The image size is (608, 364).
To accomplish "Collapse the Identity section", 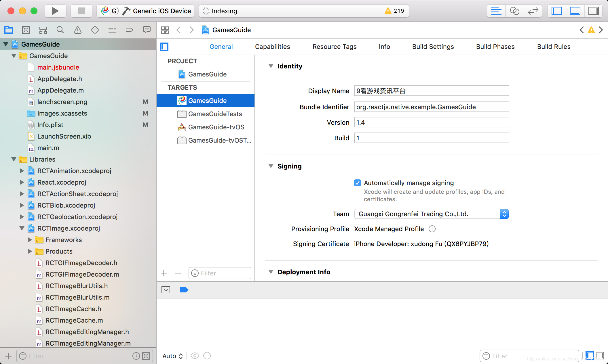I will click(271, 66).
